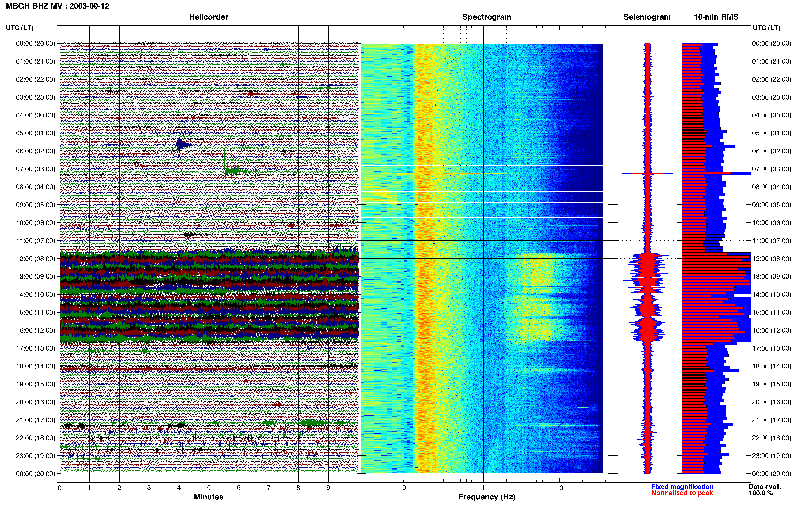Click right time label '13:00 (09:00)'

772,277
